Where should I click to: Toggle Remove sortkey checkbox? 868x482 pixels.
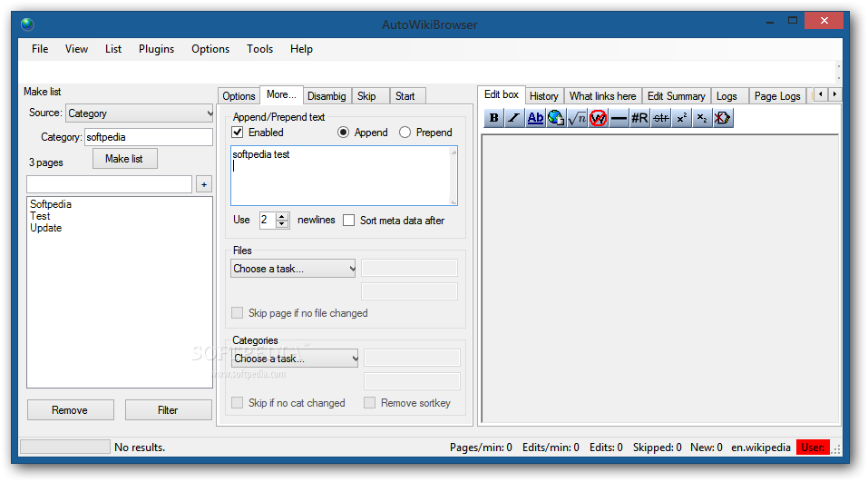[369, 403]
